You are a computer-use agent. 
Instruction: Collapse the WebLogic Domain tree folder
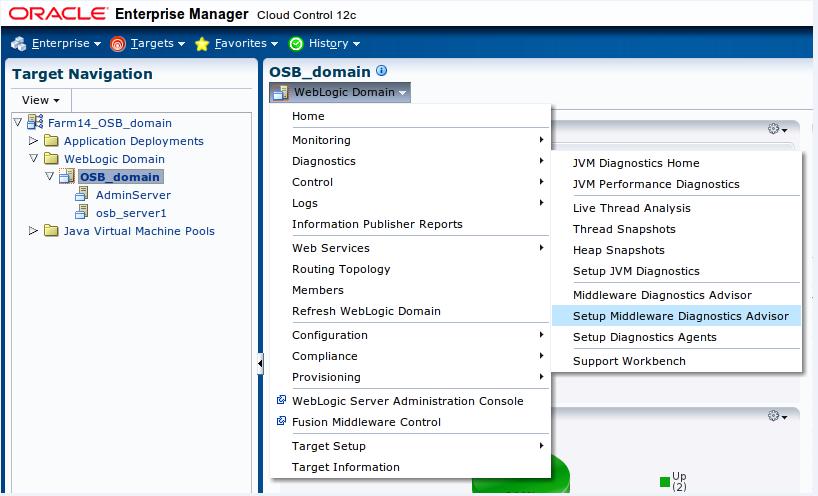[x=33, y=158]
